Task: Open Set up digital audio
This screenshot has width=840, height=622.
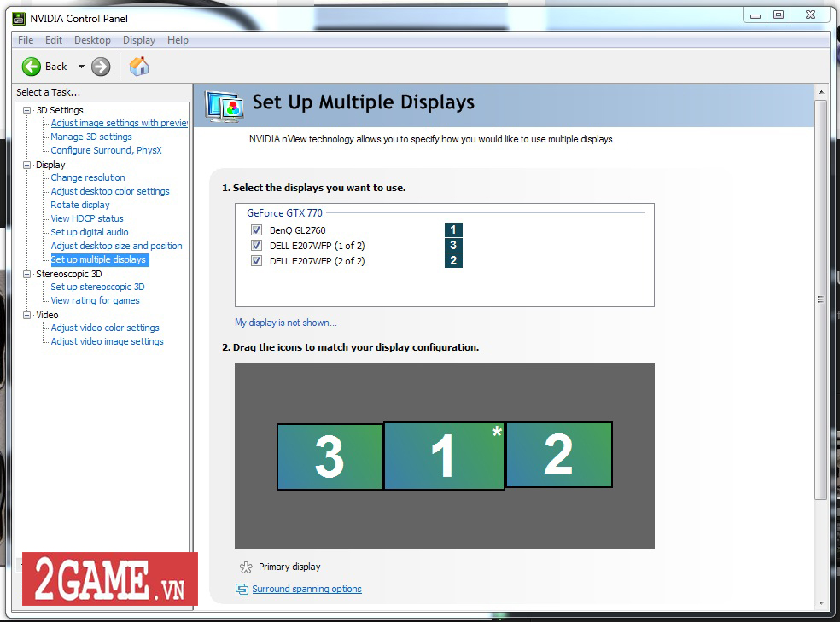Action: coord(90,232)
